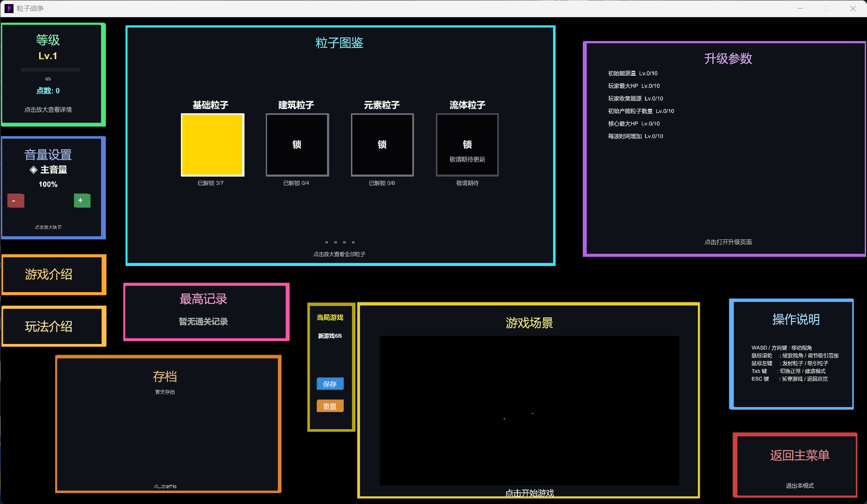Click 点击打开升级页面 link
Viewport: 867px width, 504px height.
coord(728,242)
